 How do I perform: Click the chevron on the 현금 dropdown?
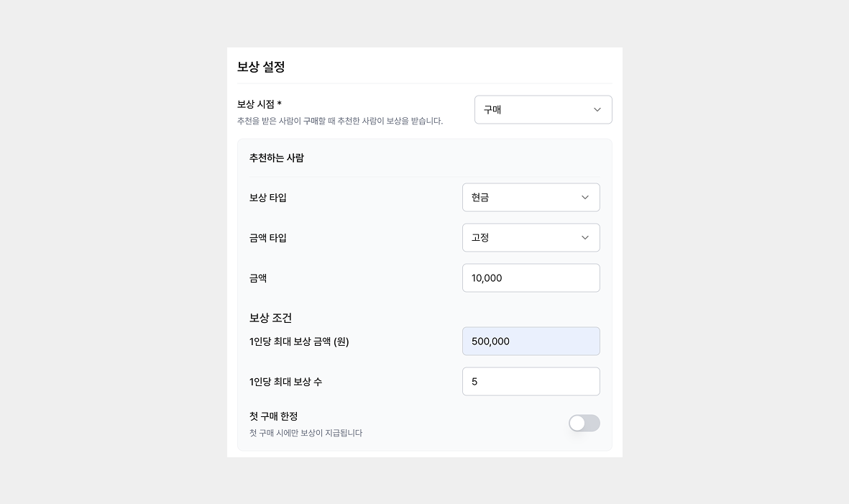(x=584, y=197)
